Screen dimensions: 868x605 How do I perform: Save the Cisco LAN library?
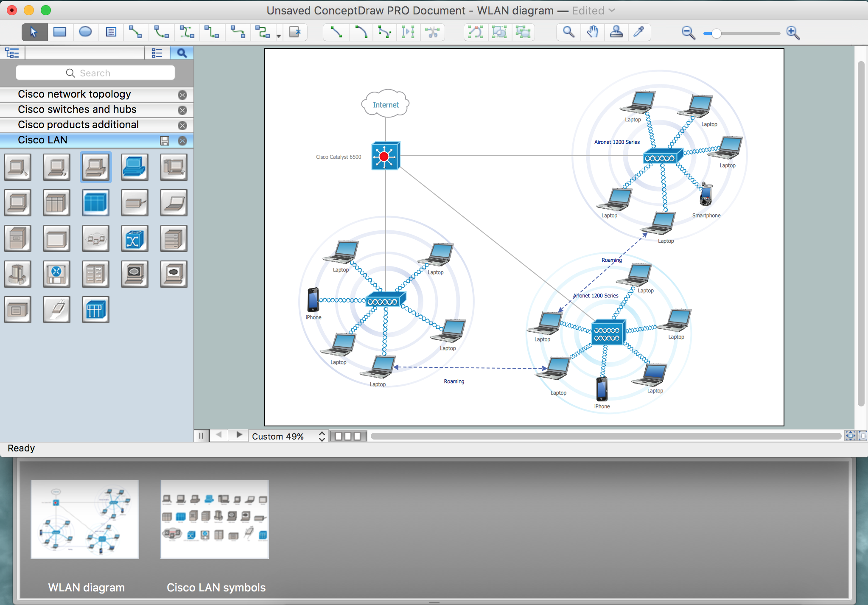click(165, 141)
